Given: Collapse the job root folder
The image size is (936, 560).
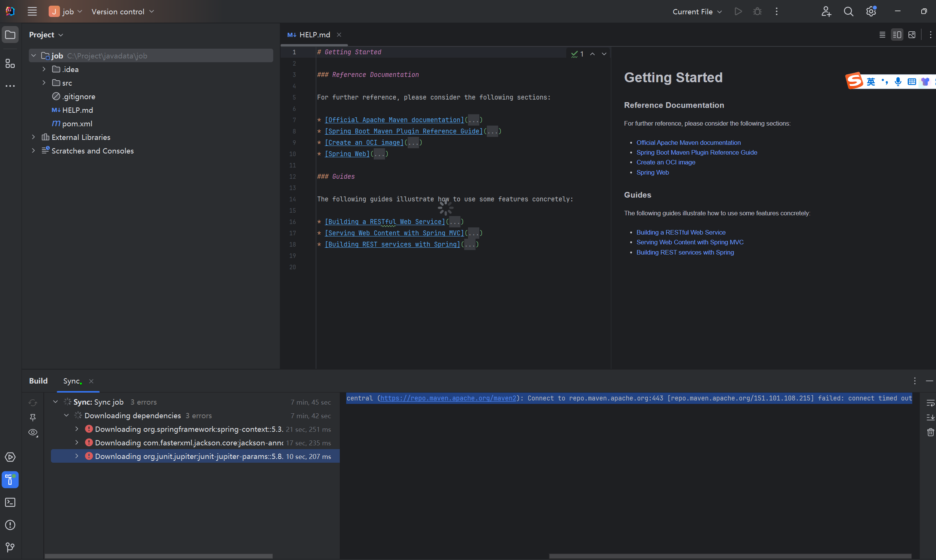Looking at the screenshot, I should click(34, 56).
